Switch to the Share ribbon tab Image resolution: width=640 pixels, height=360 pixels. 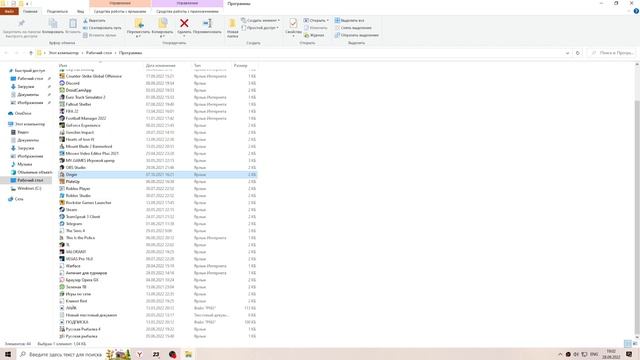pyautogui.click(x=57, y=11)
